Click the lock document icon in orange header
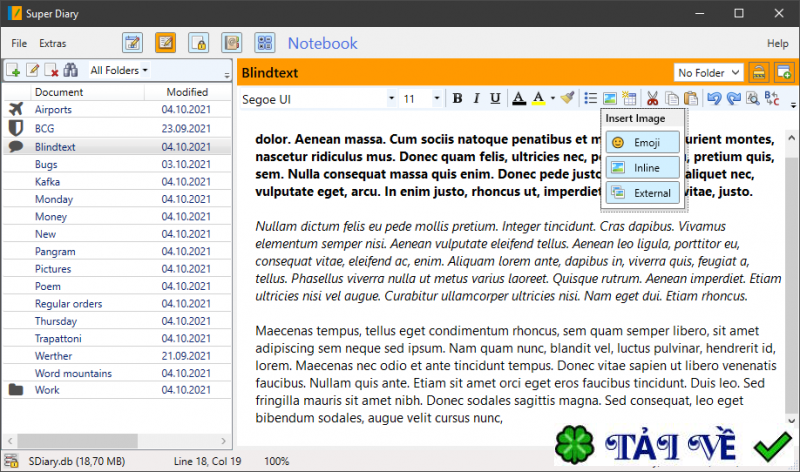This screenshot has height=472, width=800. coord(759,72)
